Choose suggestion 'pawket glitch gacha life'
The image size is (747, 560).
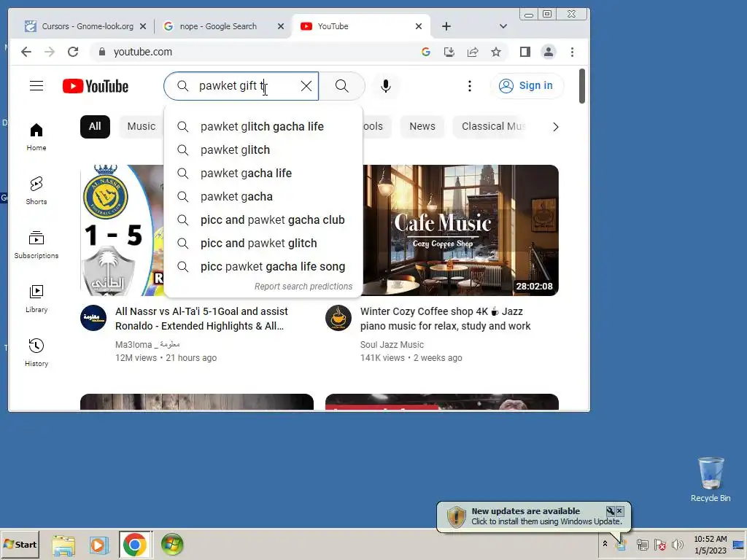[263, 126]
